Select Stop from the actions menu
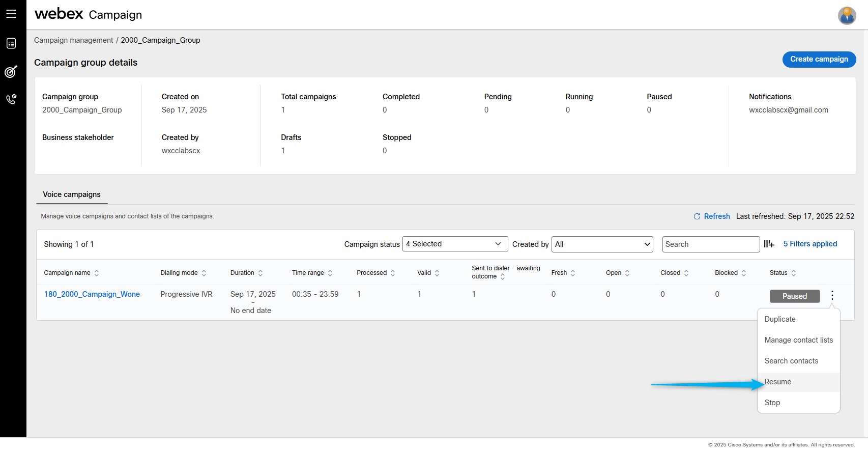 (772, 403)
